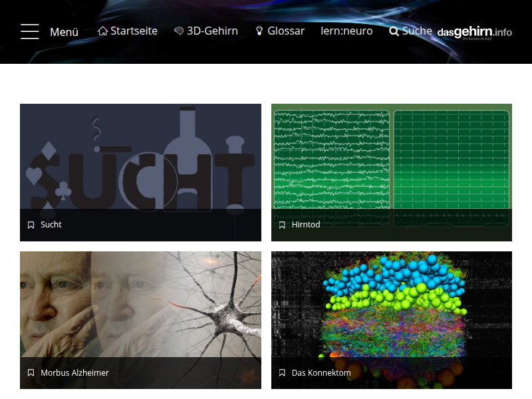Select the Morbus Alzheimer thumbnail image
532x399 pixels.
click(140, 304)
